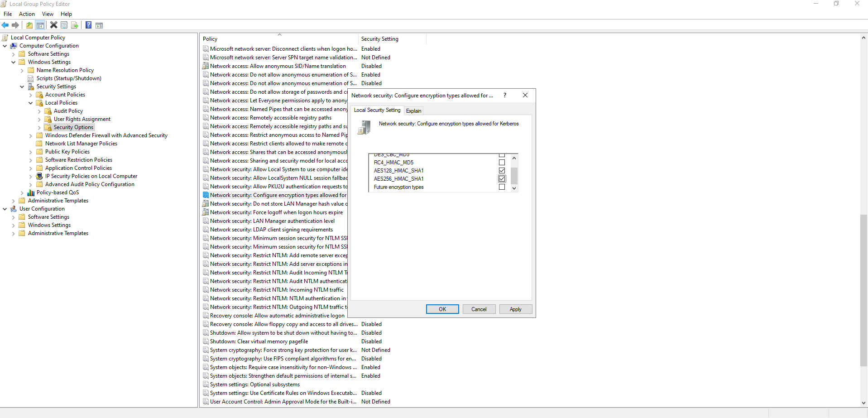Expand the Account Policies tree node
Image resolution: width=868 pixels, height=418 pixels.
(31, 95)
